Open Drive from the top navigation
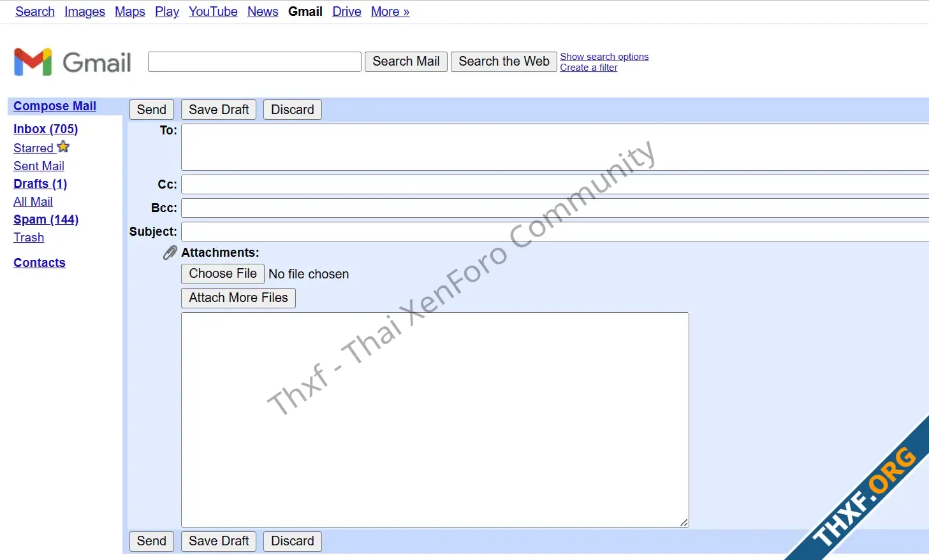Image resolution: width=929 pixels, height=560 pixels. coord(347,11)
